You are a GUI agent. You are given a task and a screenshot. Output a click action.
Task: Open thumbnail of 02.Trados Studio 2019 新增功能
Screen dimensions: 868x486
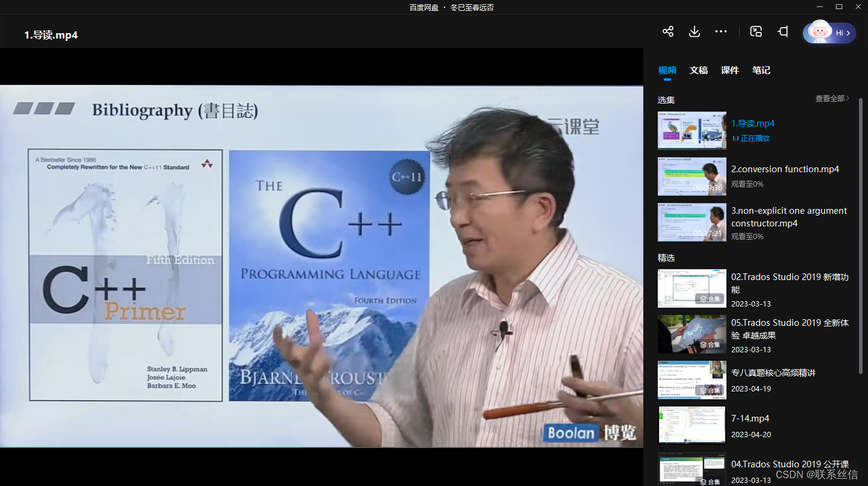[x=692, y=288]
